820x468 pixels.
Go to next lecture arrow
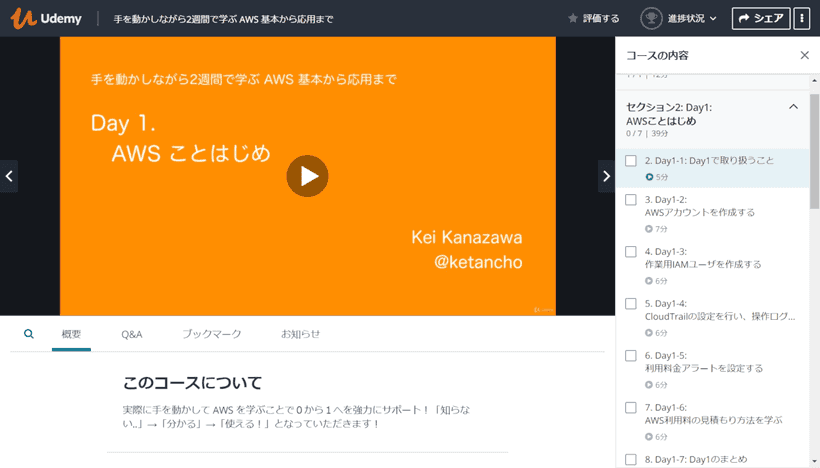tap(606, 176)
